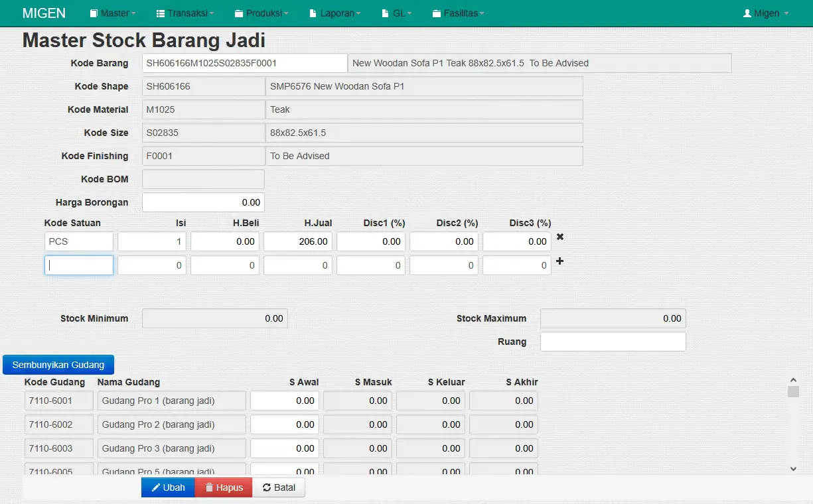Open the Master menu
Image resolution: width=813 pixels, height=504 pixels.
point(112,13)
